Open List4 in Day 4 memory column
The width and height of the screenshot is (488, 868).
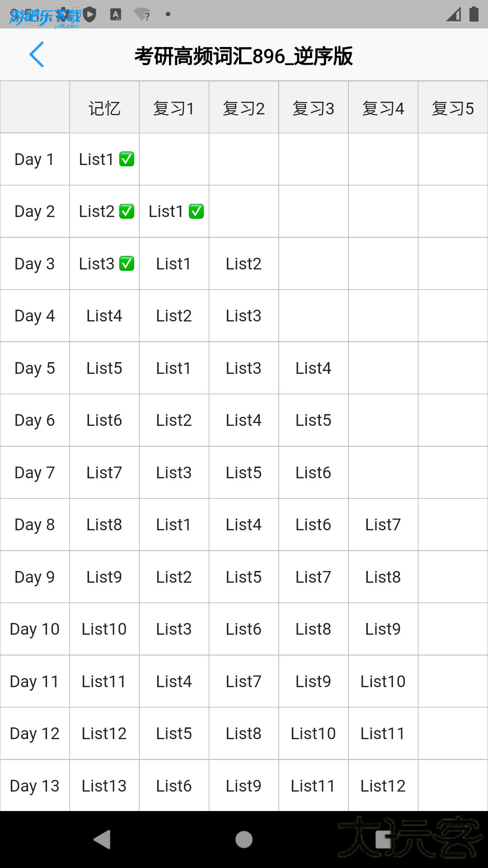pyautogui.click(x=104, y=316)
